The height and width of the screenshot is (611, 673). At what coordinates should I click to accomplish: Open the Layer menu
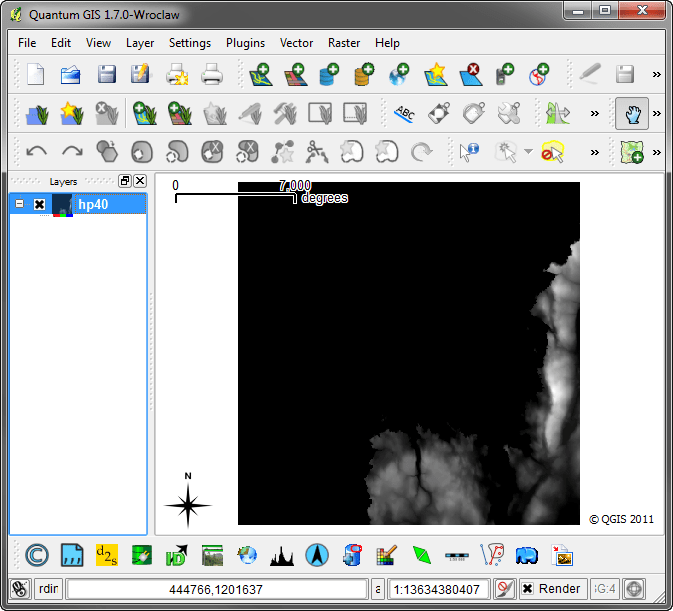point(140,43)
